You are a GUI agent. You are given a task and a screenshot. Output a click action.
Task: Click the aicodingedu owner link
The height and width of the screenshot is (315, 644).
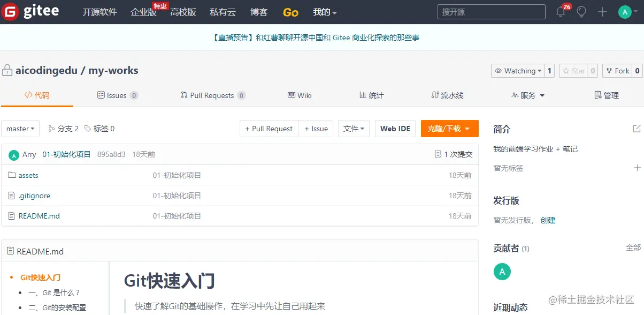[46, 70]
